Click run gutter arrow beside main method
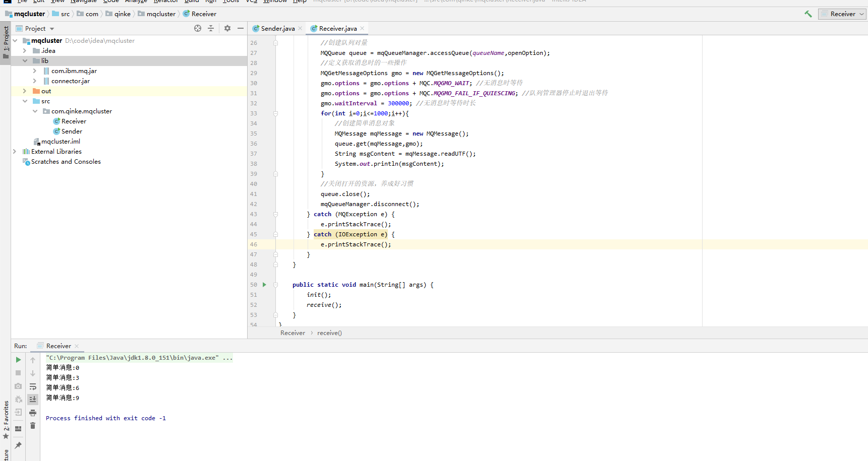This screenshot has height=461, width=868. tap(264, 285)
